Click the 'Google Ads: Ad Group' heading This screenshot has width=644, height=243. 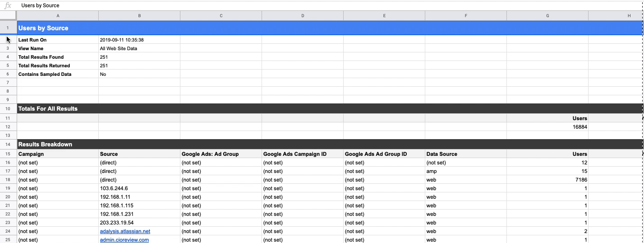(221, 154)
